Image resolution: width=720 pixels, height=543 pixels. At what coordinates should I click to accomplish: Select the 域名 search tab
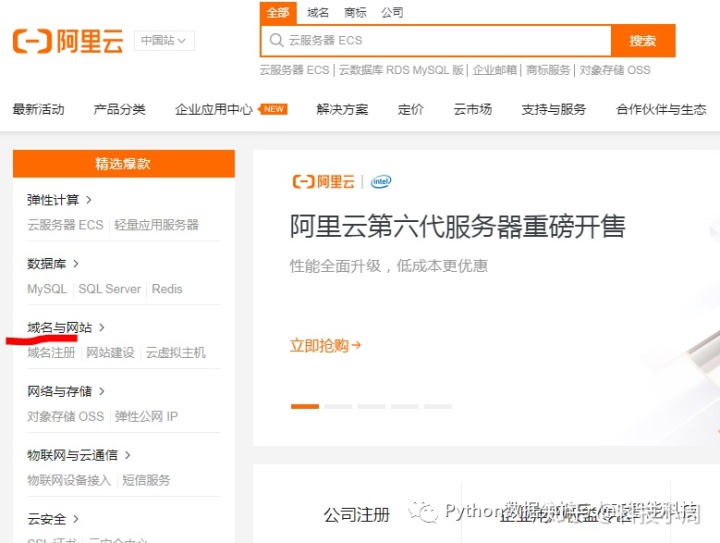click(318, 12)
